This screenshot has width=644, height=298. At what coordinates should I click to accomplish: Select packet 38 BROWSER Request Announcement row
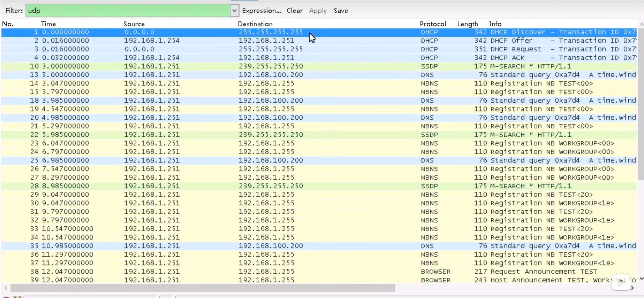319,272
